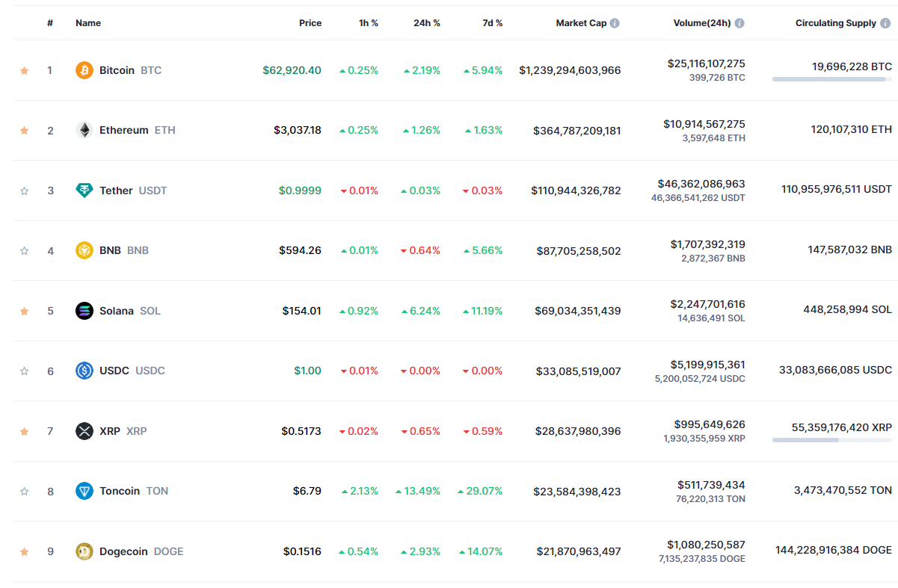898x588 pixels.
Task: Toggle the USDC watchlist star
Action: click(x=24, y=371)
